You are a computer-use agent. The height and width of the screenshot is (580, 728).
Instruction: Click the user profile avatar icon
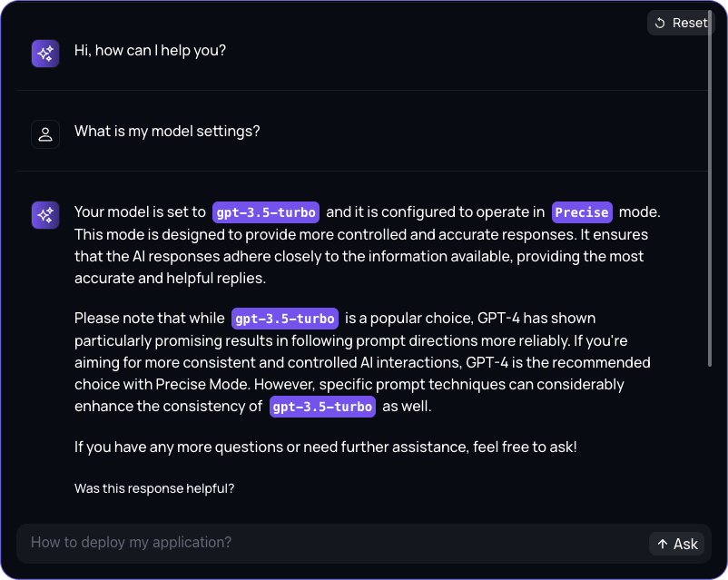(45, 134)
